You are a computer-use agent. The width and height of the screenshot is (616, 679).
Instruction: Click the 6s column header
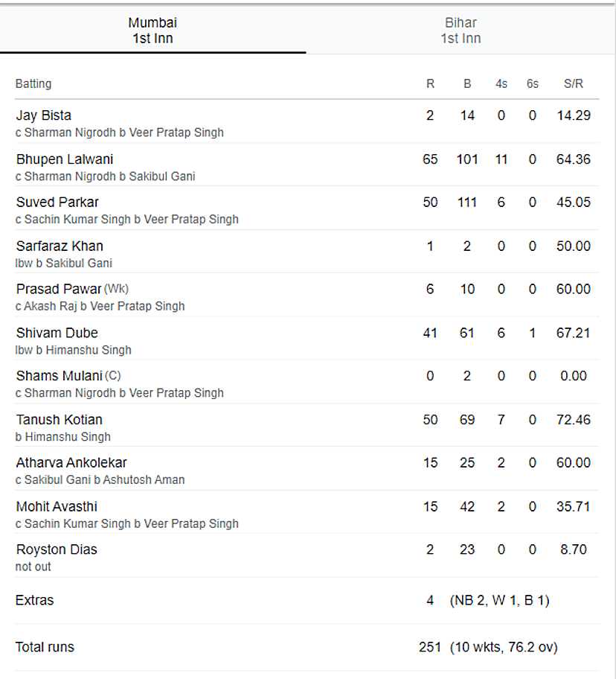point(533,83)
